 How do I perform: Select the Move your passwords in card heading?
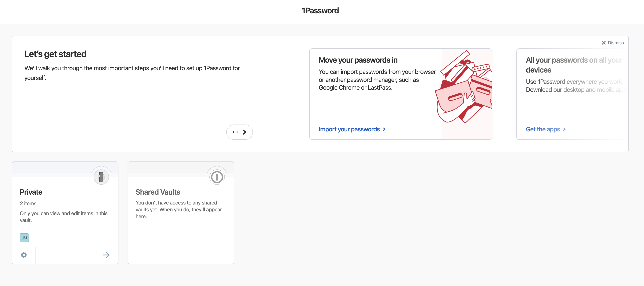pos(358,60)
